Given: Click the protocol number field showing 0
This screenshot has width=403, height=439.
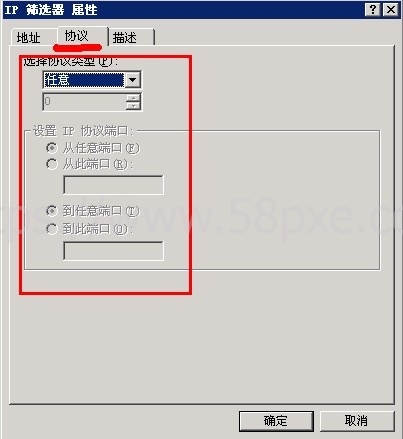Looking at the screenshot, I should tap(85, 102).
